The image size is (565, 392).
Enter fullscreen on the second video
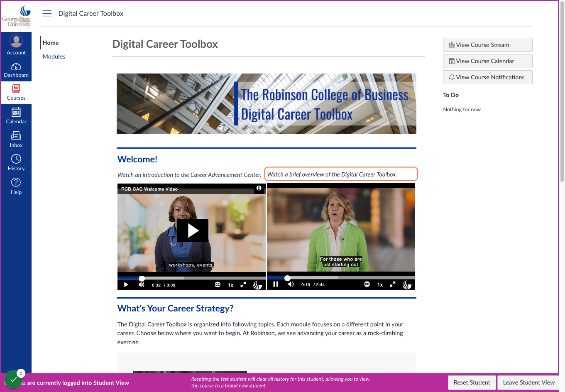(x=393, y=284)
